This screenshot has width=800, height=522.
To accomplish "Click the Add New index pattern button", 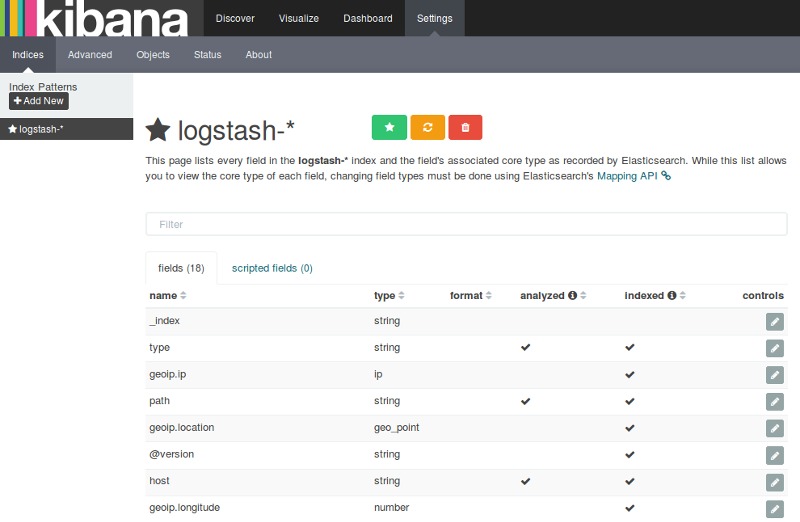I will point(39,101).
